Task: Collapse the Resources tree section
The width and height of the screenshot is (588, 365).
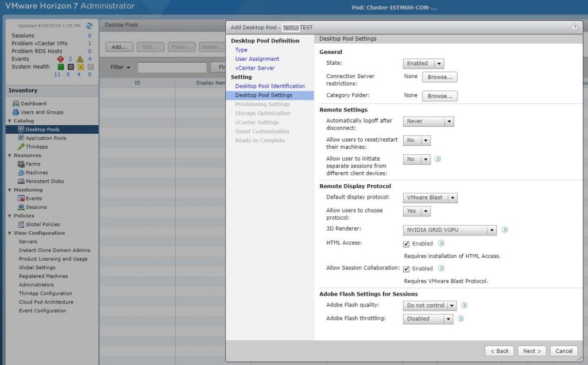Action: click(10, 156)
